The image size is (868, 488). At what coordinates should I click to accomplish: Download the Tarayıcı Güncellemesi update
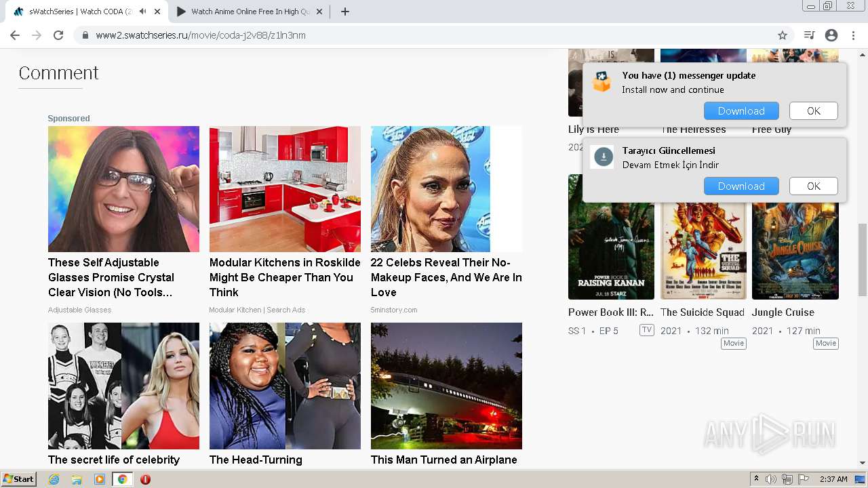(741, 186)
